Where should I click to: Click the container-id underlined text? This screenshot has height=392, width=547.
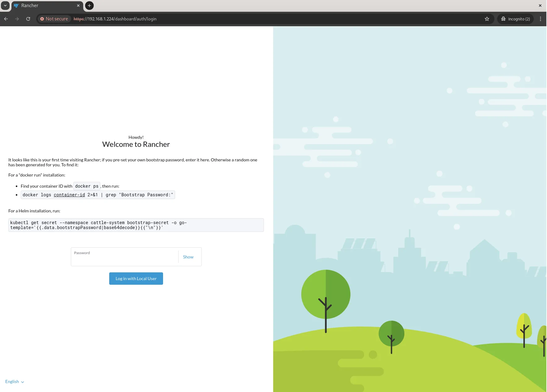[x=69, y=195]
